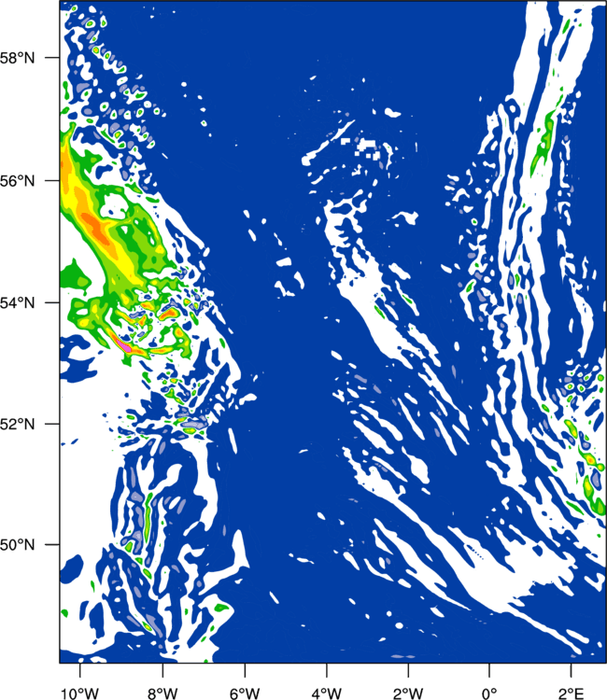Click the 4°W longitude label
Screen dimensions: 607x700
[327, 693]
